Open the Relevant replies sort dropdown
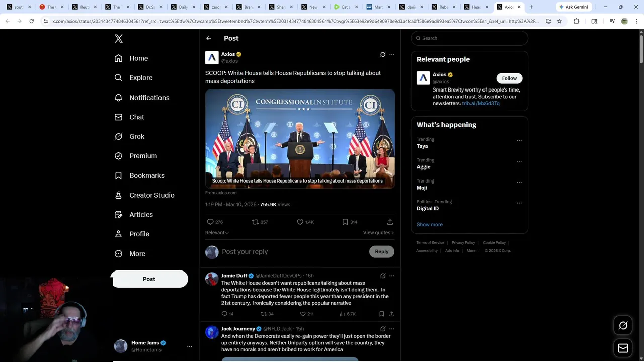This screenshot has width=644, height=362. [x=217, y=233]
